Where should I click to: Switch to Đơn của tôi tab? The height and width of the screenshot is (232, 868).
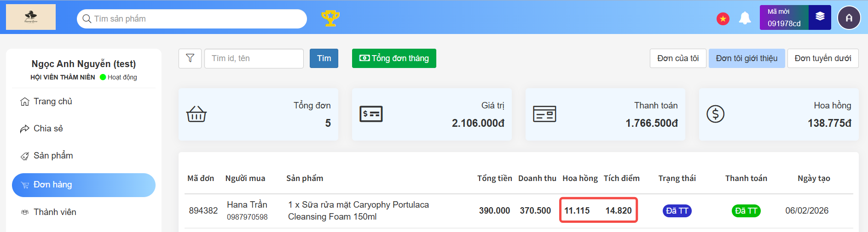coord(678,58)
